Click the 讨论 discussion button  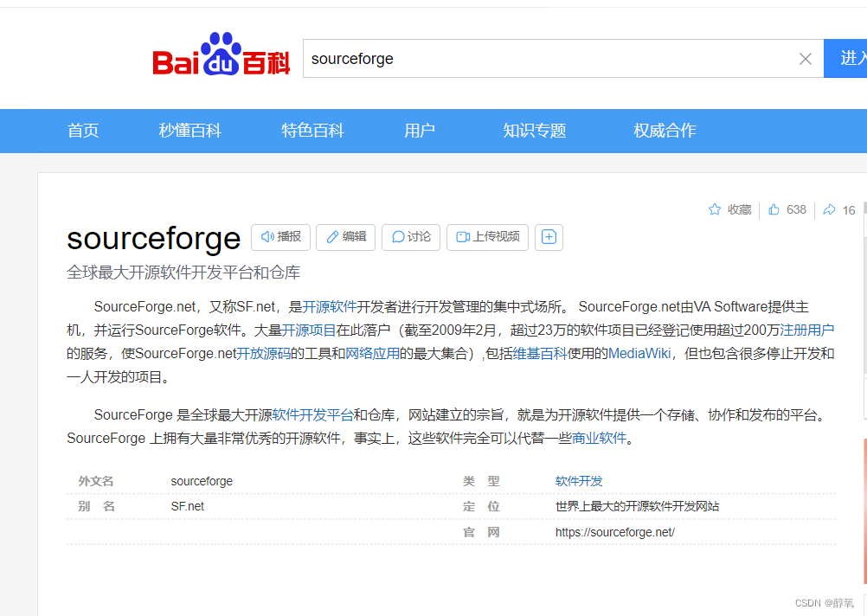click(411, 237)
